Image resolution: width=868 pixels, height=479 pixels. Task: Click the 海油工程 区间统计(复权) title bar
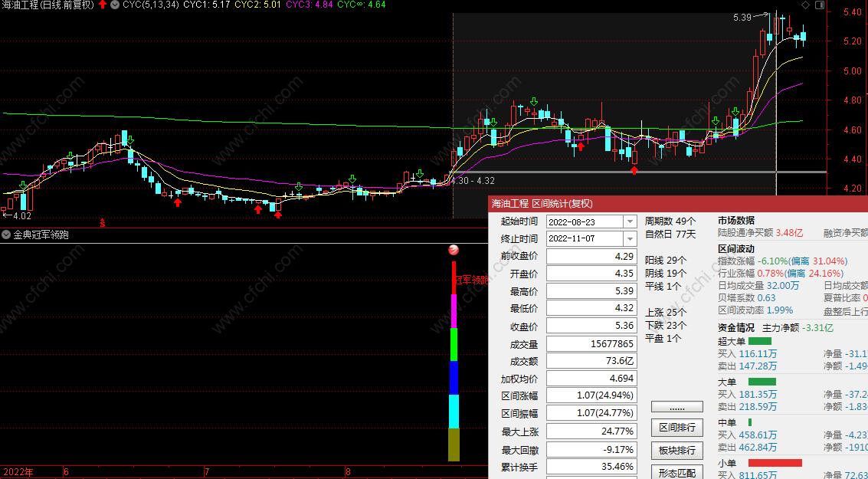(677, 204)
